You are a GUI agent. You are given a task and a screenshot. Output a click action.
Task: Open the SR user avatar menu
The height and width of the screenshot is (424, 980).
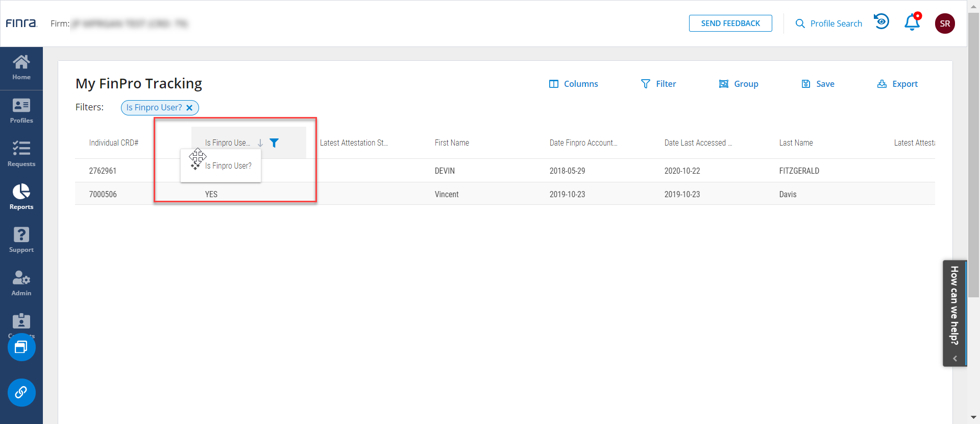[945, 23]
